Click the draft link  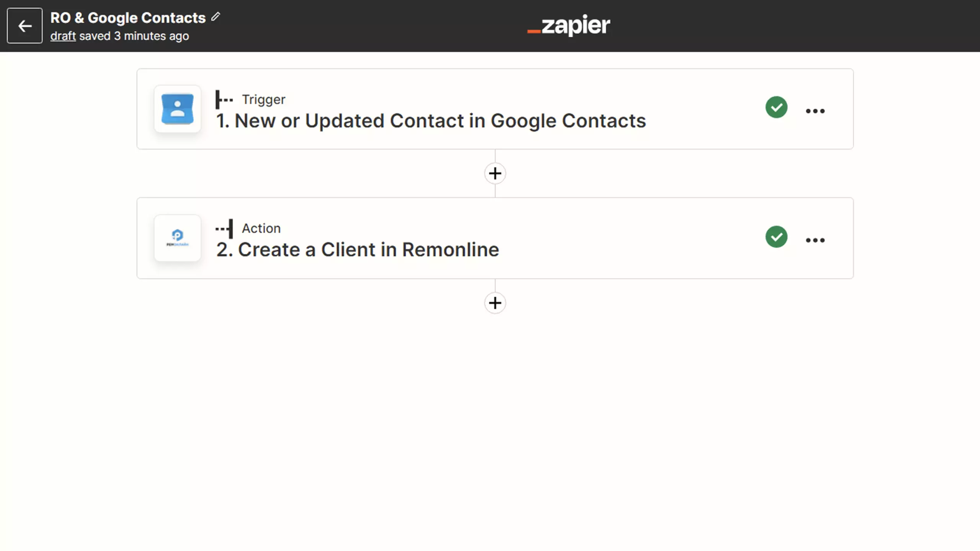pyautogui.click(x=63, y=36)
